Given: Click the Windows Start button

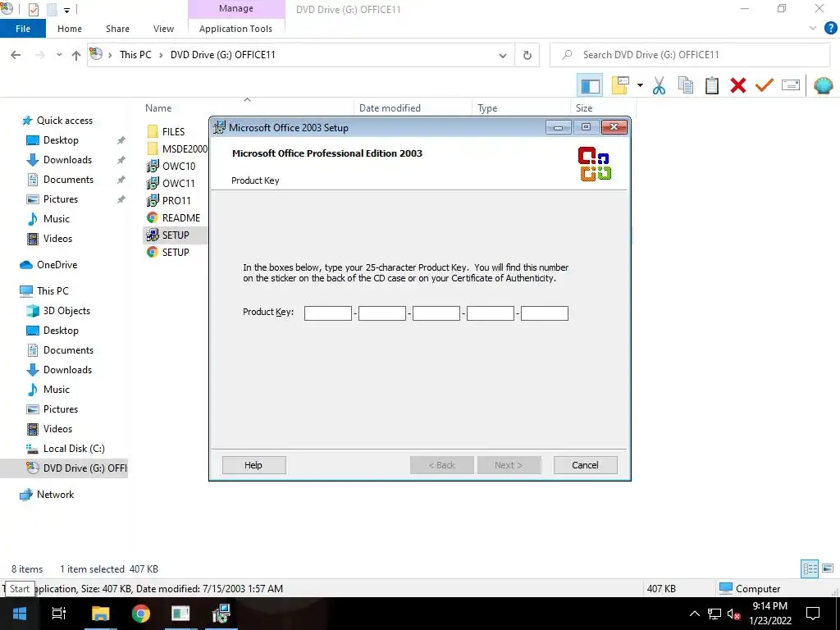Looking at the screenshot, I should click(x=20, y=614).
